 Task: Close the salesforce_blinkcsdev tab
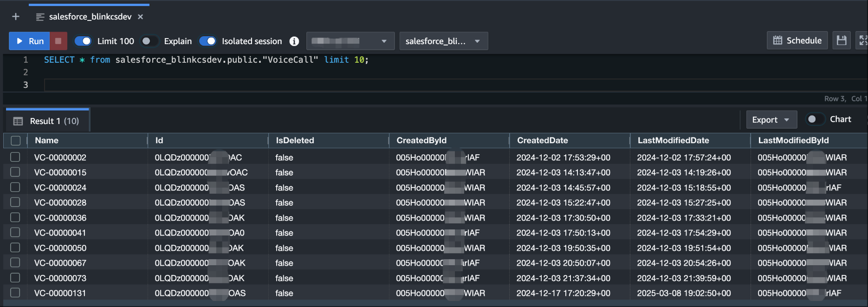pyautogui.click(x=140, y=17)
